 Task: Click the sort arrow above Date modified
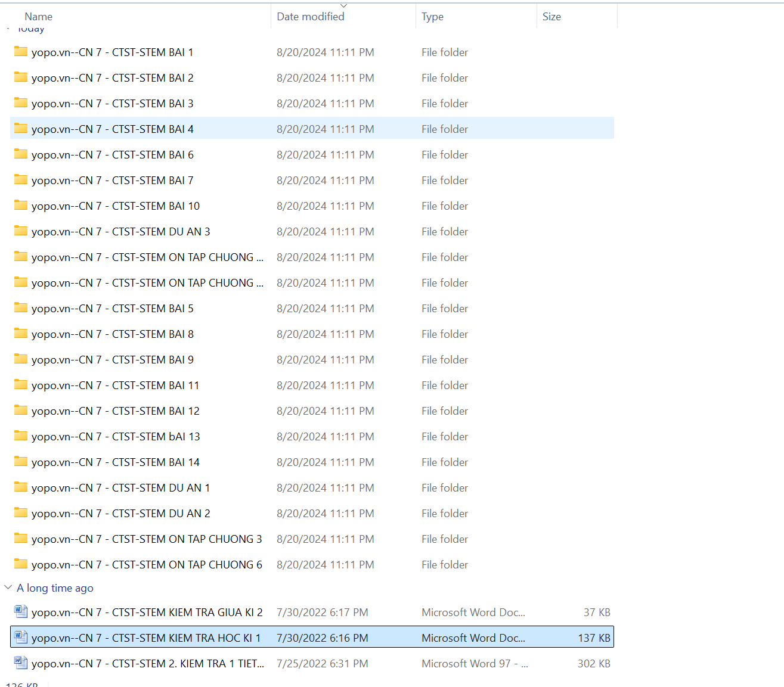pos(343,6)
